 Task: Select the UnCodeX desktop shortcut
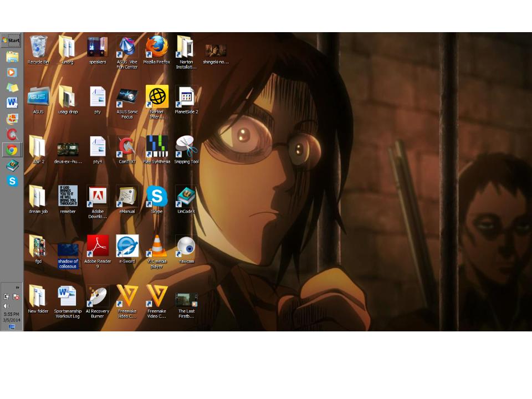[x=186, y=199]
